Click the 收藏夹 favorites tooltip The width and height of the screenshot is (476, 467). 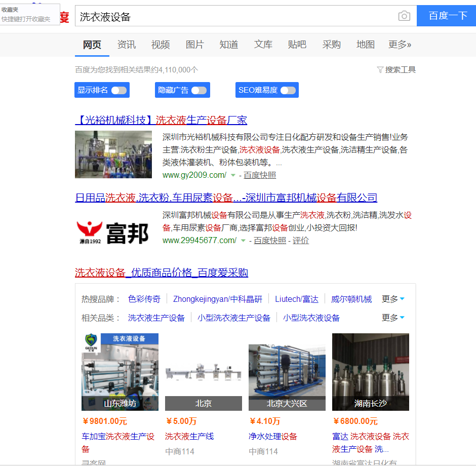click(30, 14)
